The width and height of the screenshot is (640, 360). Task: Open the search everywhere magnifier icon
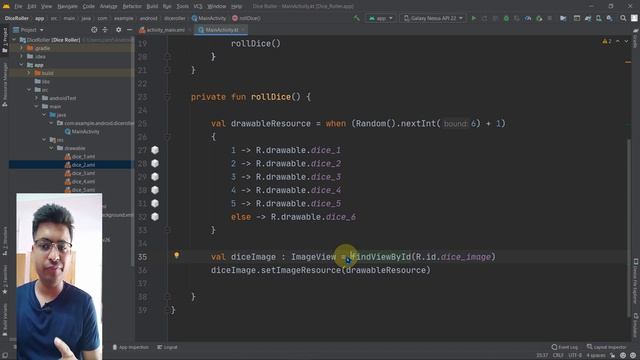coord(623,18)
